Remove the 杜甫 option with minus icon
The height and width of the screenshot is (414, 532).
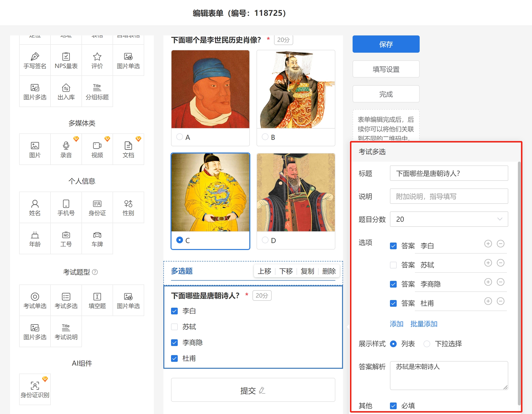pyautogui.click(x=500, y=301)
